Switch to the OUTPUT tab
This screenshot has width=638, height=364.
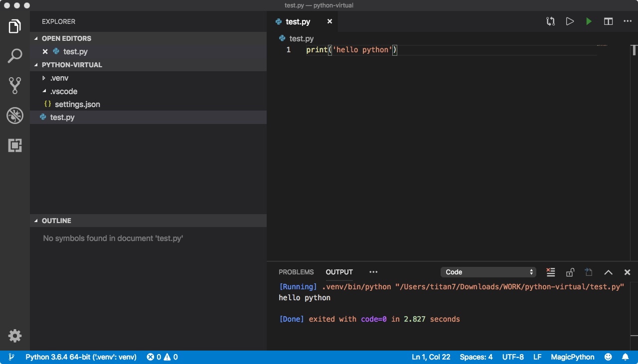(339, 272)
